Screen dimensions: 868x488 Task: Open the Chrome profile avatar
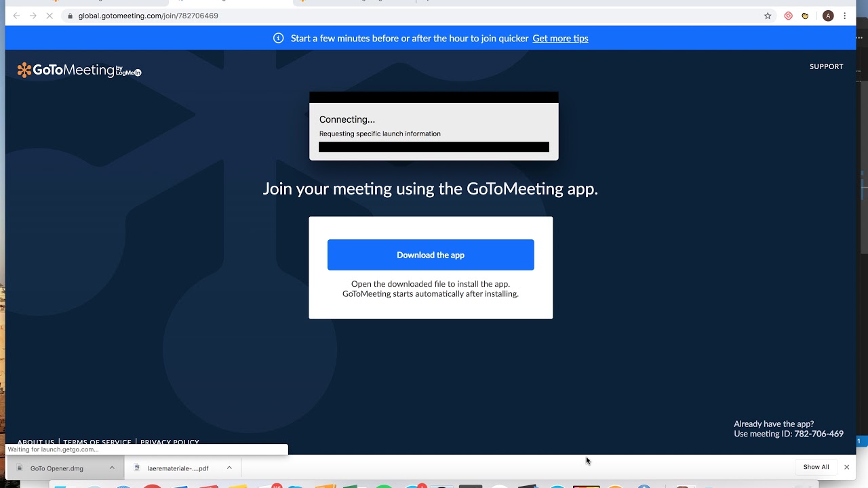(x=828, y=16)
